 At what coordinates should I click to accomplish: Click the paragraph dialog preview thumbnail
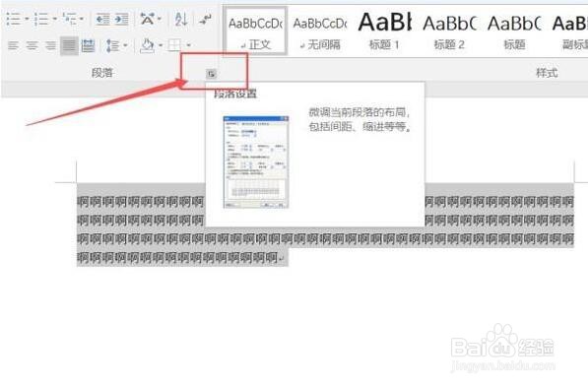(x=256, y=161)
